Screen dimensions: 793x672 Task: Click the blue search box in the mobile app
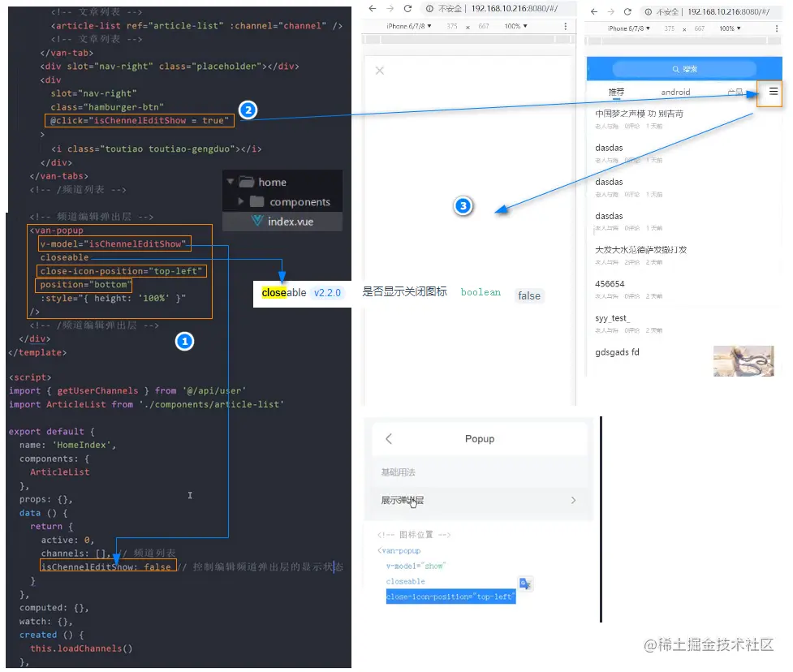tap(684, 69)
